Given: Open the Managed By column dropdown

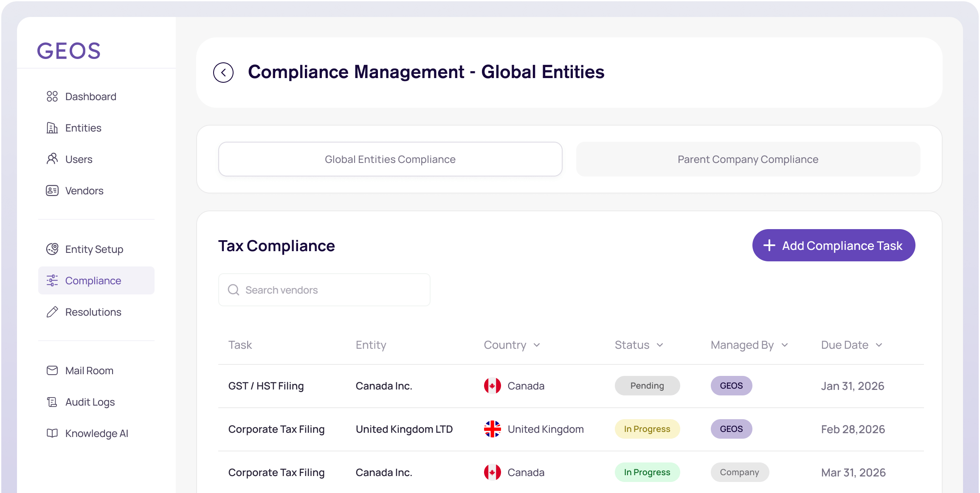Looking at the screenshot, I should (785, 345).
